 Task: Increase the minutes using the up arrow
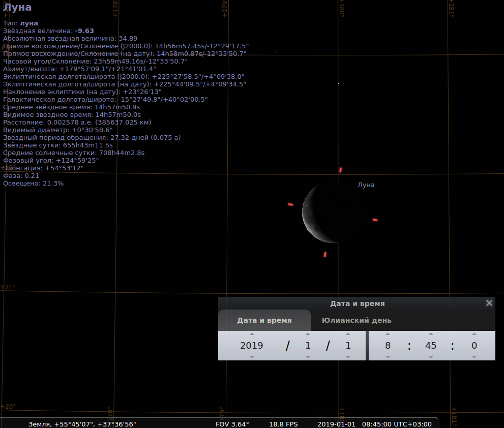[431, 334]
